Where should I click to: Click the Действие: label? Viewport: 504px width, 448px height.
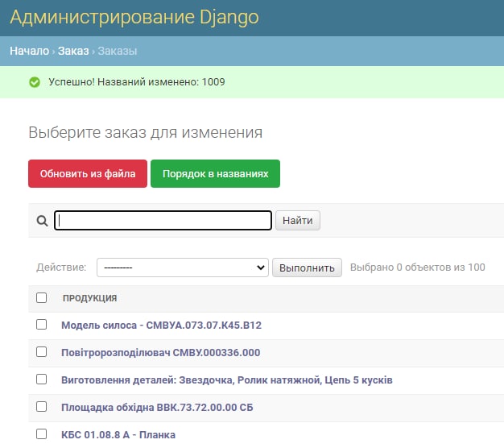click(61, 268)
